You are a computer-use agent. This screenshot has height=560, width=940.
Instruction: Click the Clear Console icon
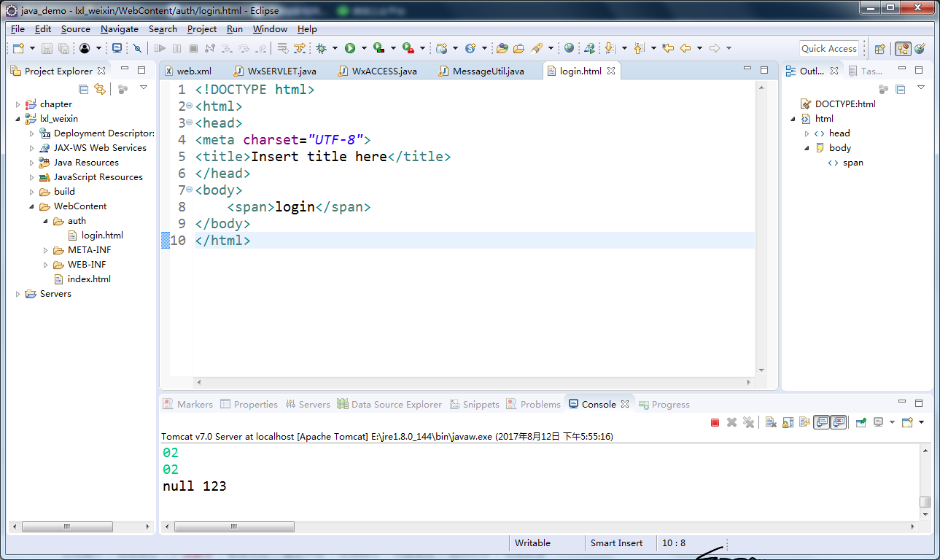pos(770,422)
